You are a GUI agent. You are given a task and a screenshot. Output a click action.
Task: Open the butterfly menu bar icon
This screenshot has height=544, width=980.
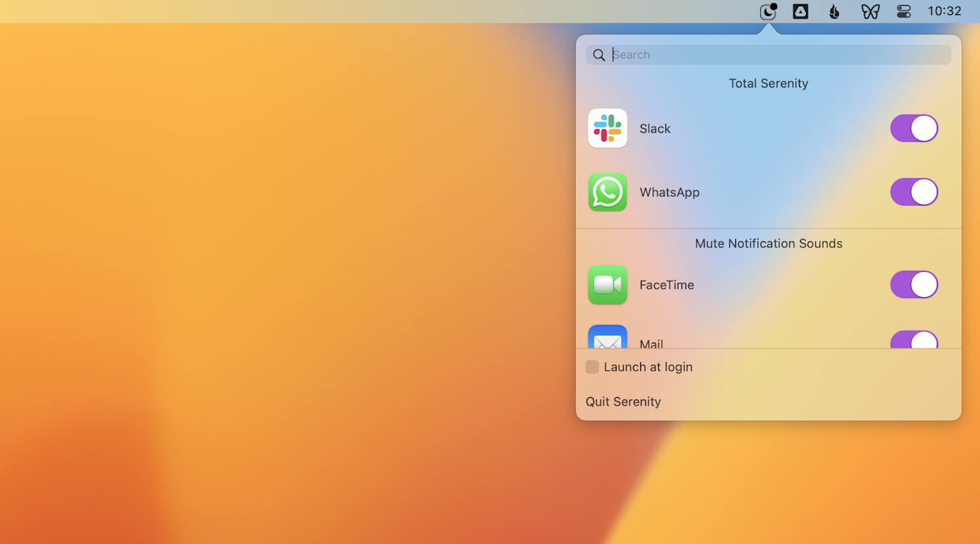870,11
